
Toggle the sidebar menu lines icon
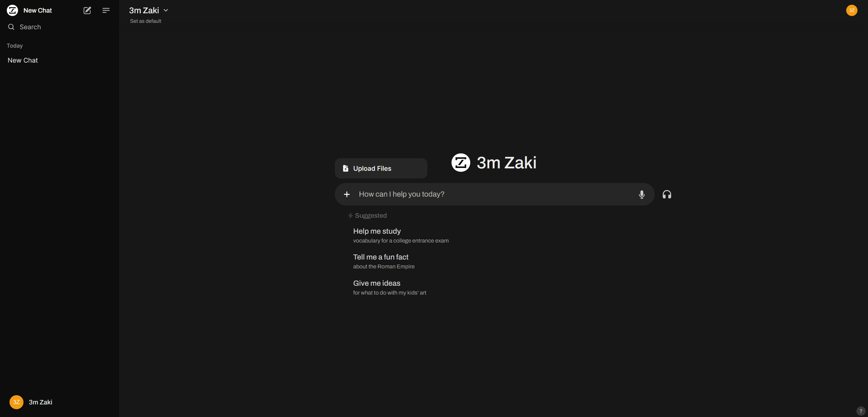tap(106, 11)
